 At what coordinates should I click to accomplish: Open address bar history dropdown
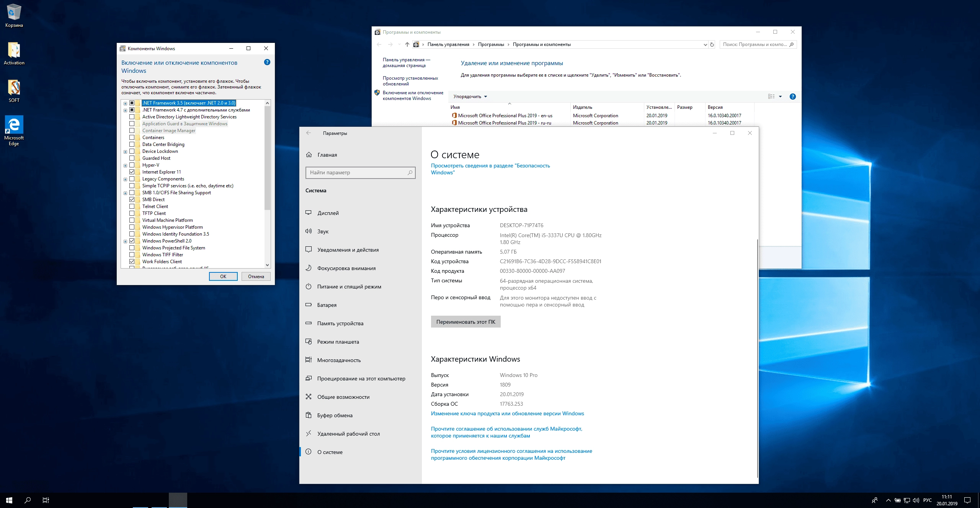pyautogui.click(x=705, y=44)
